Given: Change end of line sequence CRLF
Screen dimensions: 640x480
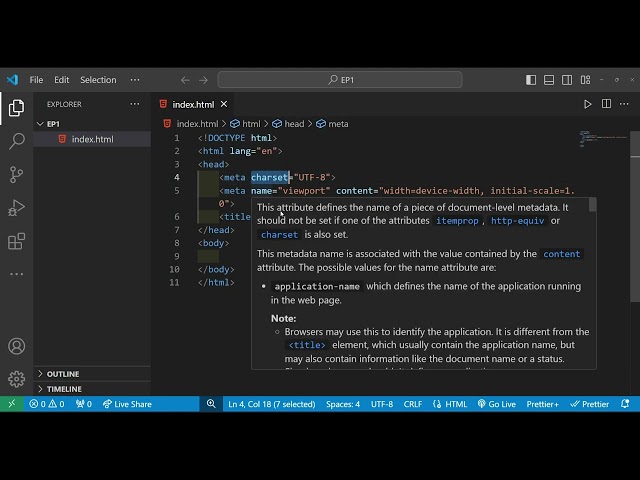Looking at the screenshot, I should 413,404.
